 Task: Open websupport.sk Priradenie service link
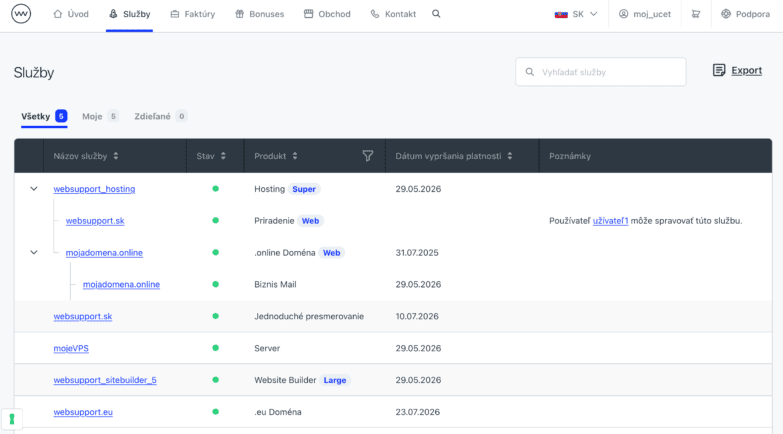(x=95, y=221)
